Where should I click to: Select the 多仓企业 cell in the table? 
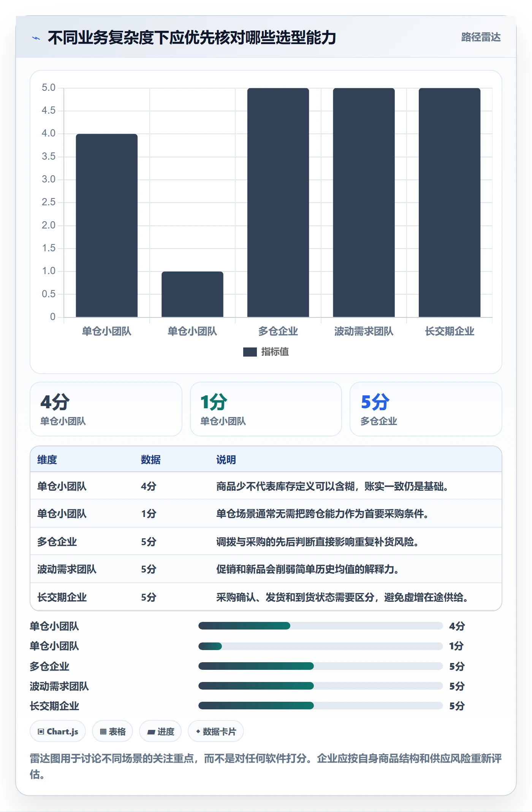pos(57,542)
